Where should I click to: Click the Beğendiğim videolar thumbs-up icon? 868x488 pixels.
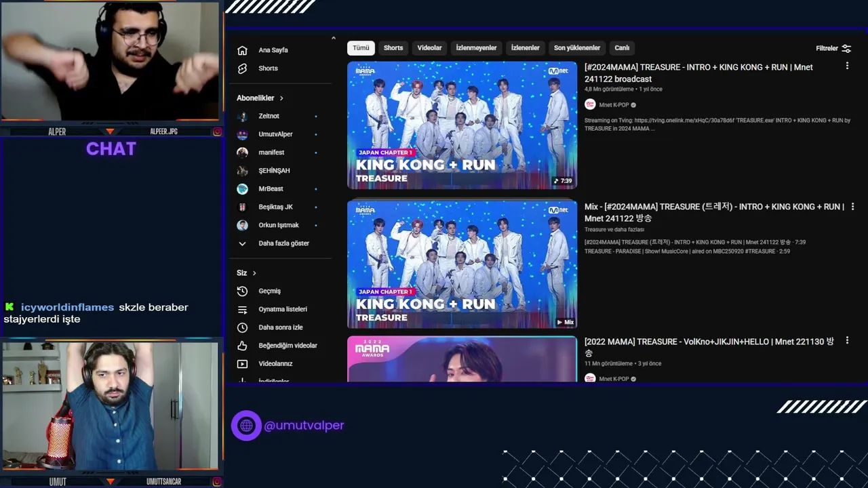coord(242,346)
